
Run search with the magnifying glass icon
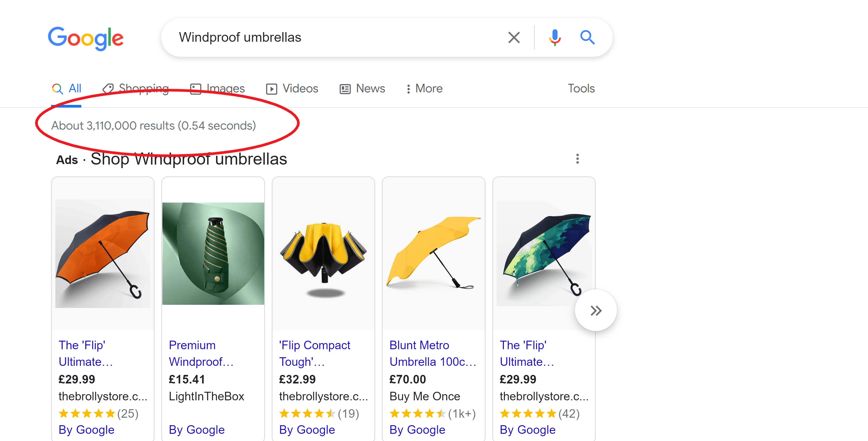pyautogui.click(x=587, y=37)
